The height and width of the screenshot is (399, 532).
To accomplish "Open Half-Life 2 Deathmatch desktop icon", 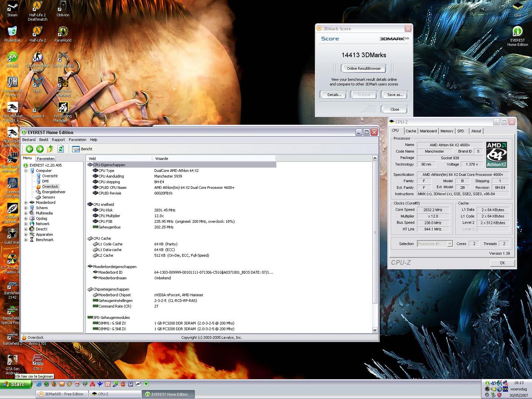I will [38, 11].
